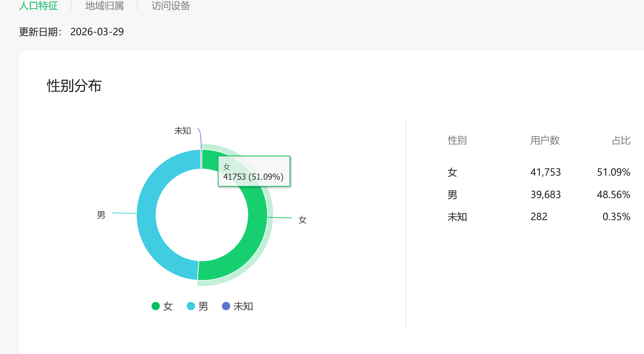The width and height of the screenshot is (644, 354).
Task: Select the 男 row user count 39,683
Action: tap(545, 195)
